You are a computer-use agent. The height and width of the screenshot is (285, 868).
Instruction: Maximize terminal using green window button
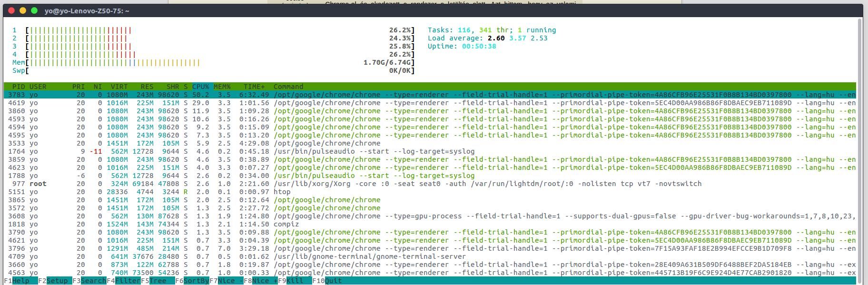[x=34, y=10]
